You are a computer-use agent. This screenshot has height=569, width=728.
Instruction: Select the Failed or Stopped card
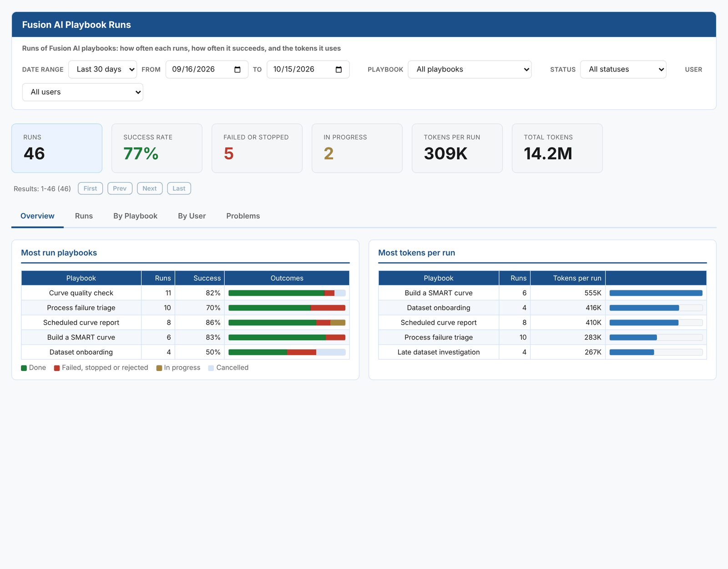click(x=257, y=148)
